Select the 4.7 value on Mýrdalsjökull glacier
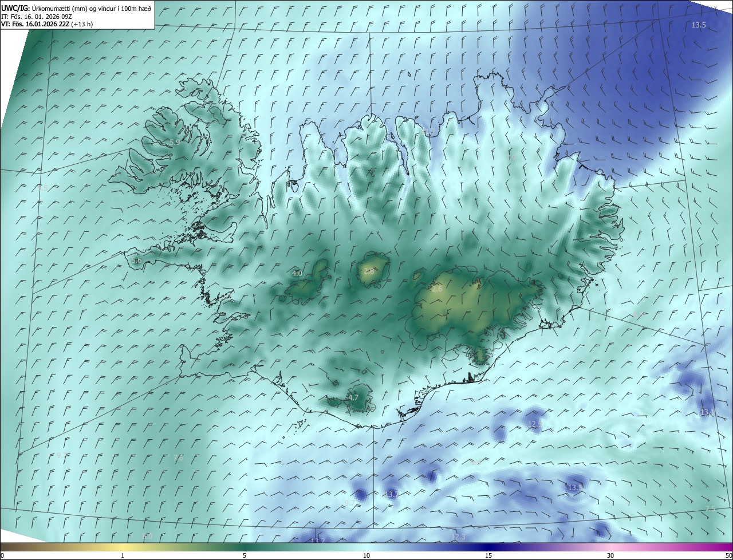733x560 pixels. [353, 397]
